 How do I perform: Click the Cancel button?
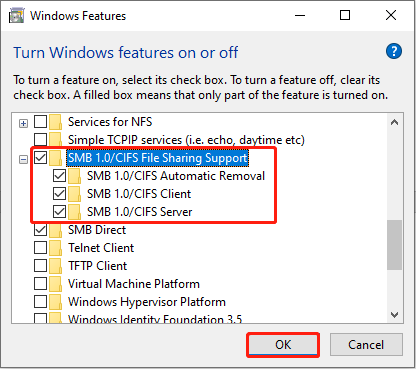click(366, 345)
